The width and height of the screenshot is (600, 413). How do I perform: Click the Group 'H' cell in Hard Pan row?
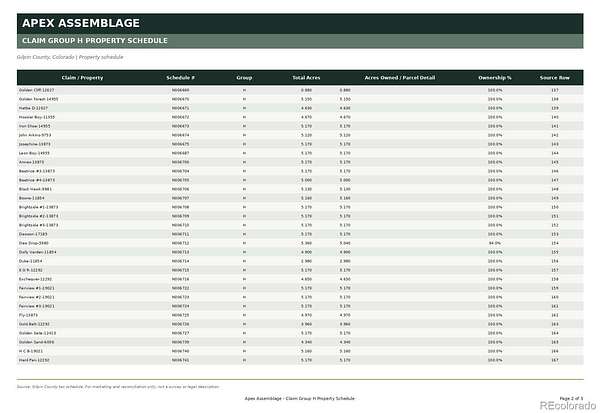tap(244, 360)
